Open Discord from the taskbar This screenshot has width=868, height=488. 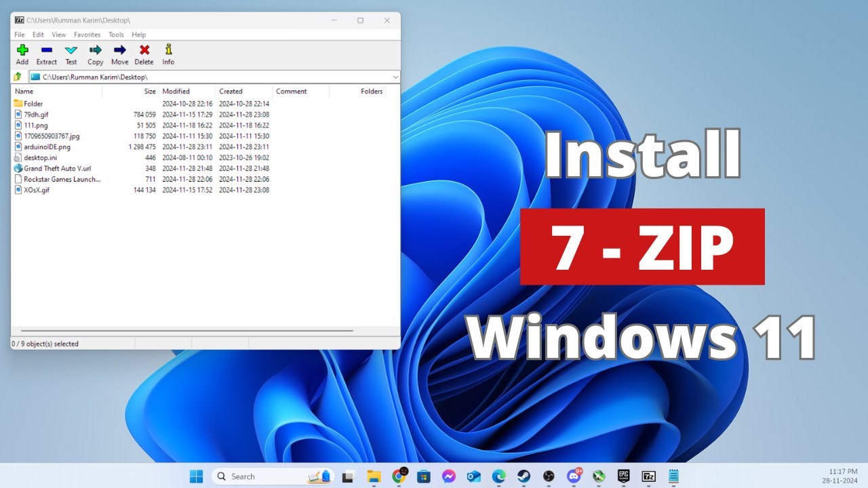[x=574, y=476]
